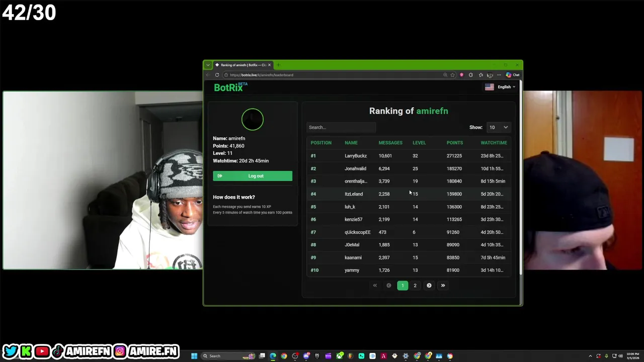Open the clock showing 10:09 PM

coord(633,356)
